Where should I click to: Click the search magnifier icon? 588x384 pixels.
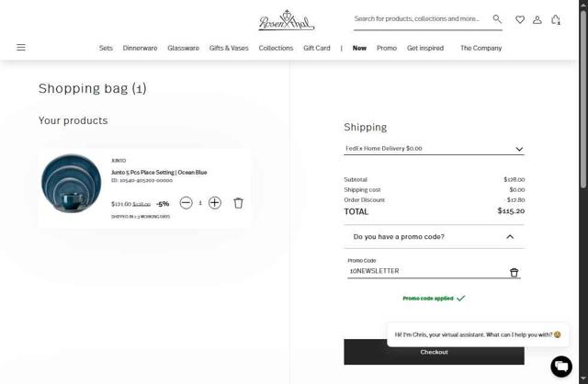(497, 19)
